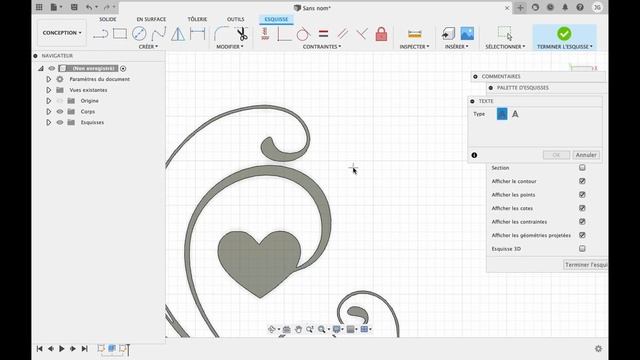Uncheck Afficher les points
Viewport: 640px width, 360px height.
pyautogui.click(x=582, y=194)
